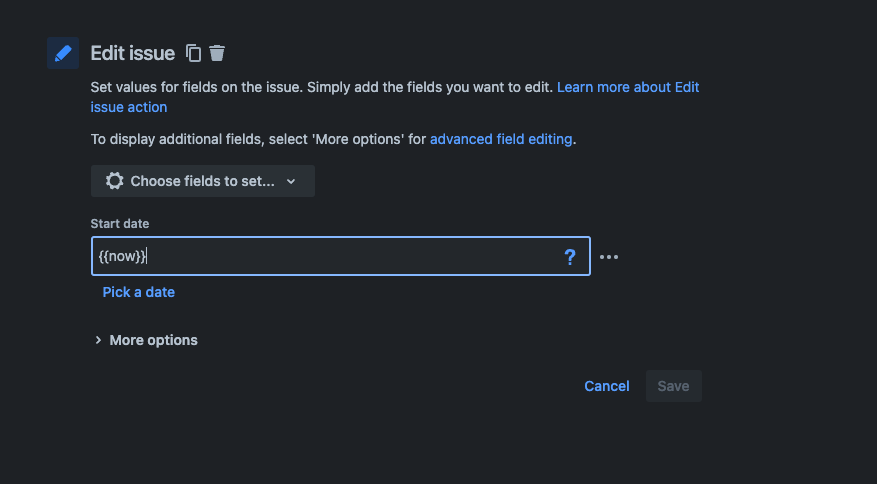Click the Save button

pyautogui.click(x=673, y=386)
